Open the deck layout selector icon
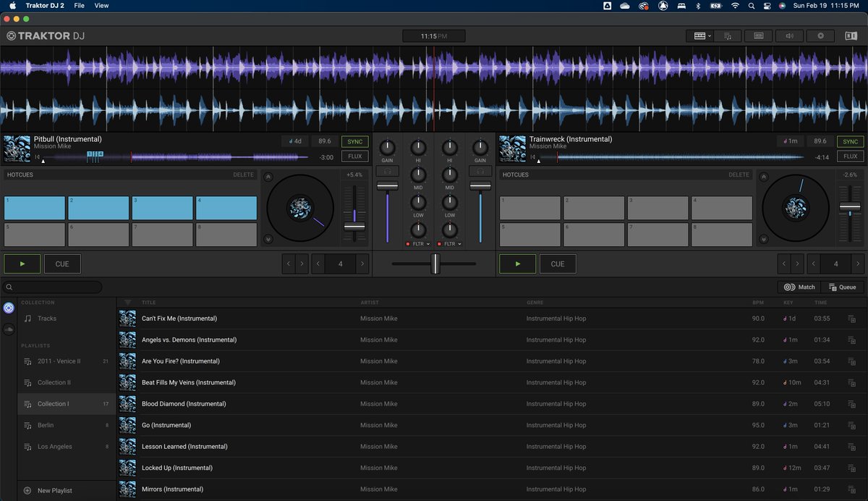The width and height of the screenshot is (868, 501). (699, 35)
